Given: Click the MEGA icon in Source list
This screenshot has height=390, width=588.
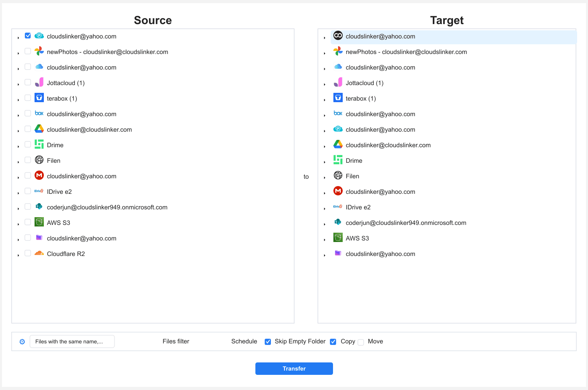Looking at the screenshot, I should 39,175.
